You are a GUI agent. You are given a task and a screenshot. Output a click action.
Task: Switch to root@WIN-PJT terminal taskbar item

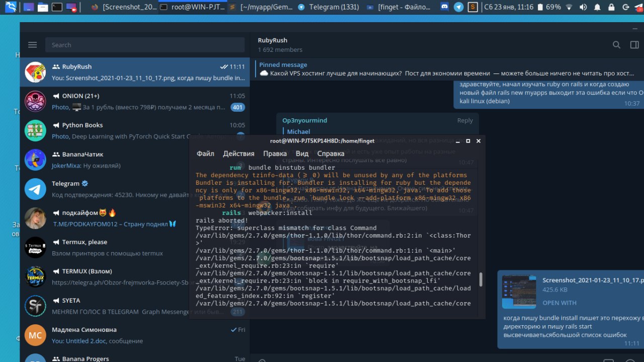pyautogui.click(x=192, y=7)
